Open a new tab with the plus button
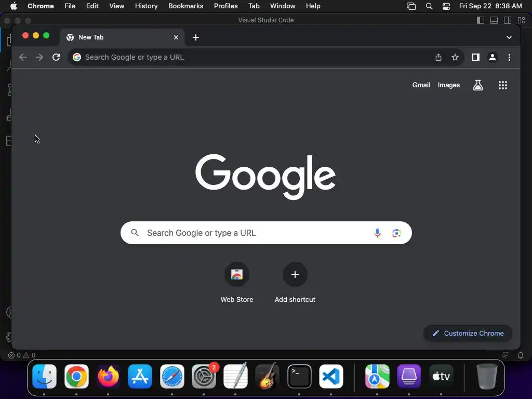532x399 pixels. (x=196, y=37)
